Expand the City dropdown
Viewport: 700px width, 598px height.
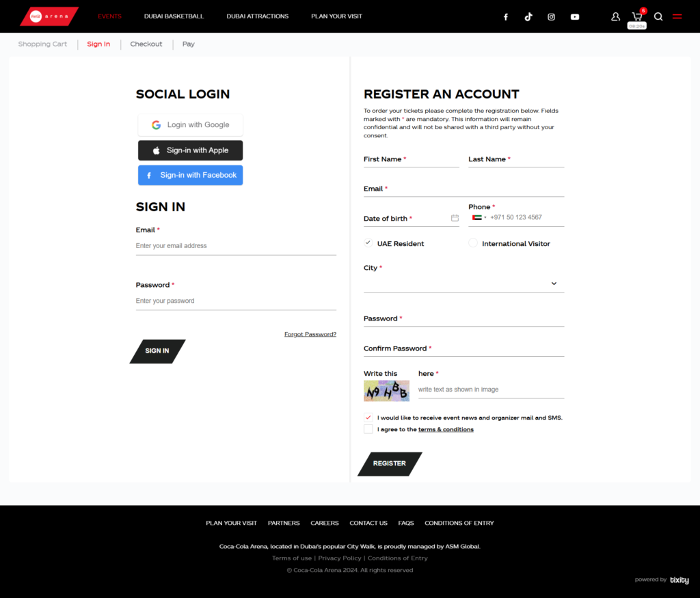coord(553,284)
